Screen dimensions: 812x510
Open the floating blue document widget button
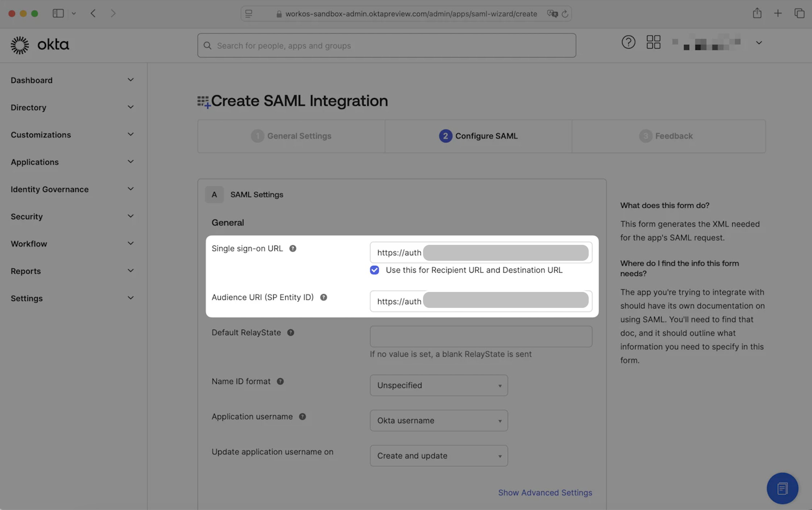click(x=782, y=488)
